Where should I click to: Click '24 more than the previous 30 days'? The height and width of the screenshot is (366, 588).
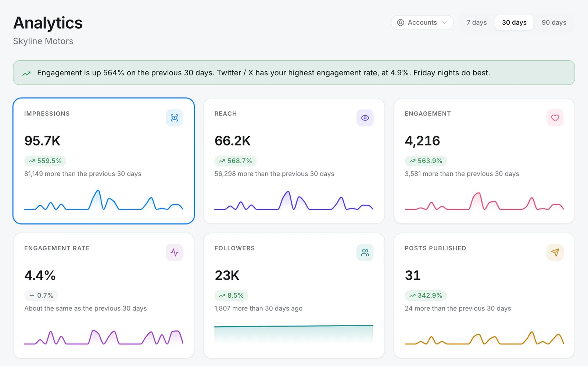pos(458,308)
